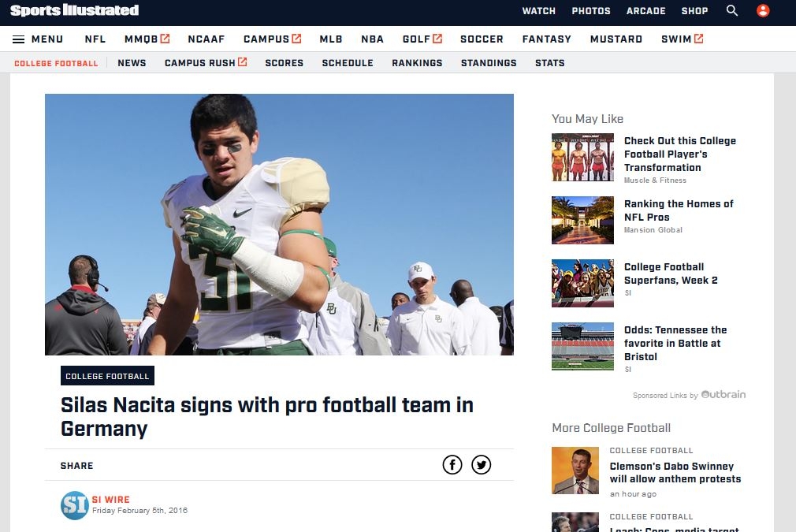Open the Campus Rush external link
Viewport: 796px width, 532px height.
point(206,62)
